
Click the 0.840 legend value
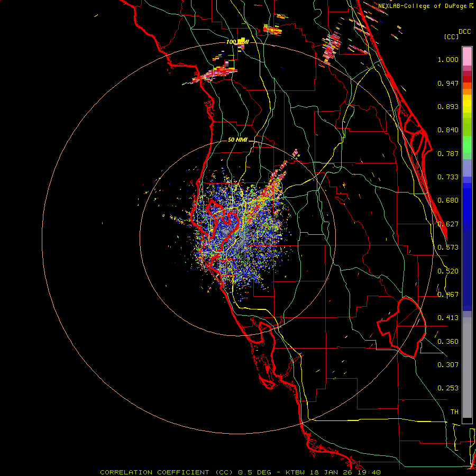tap(448, 130)
